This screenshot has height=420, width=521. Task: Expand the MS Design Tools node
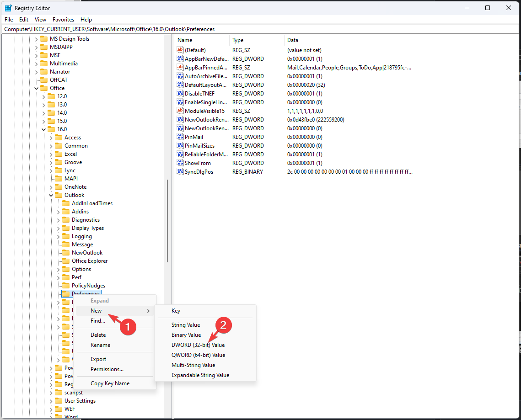click(36, 39)
